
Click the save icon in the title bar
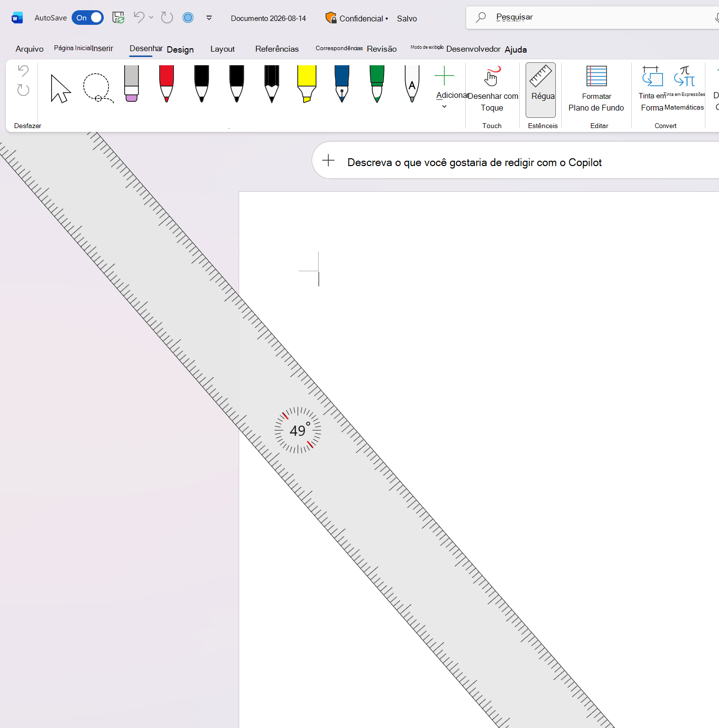coord(118,18)
